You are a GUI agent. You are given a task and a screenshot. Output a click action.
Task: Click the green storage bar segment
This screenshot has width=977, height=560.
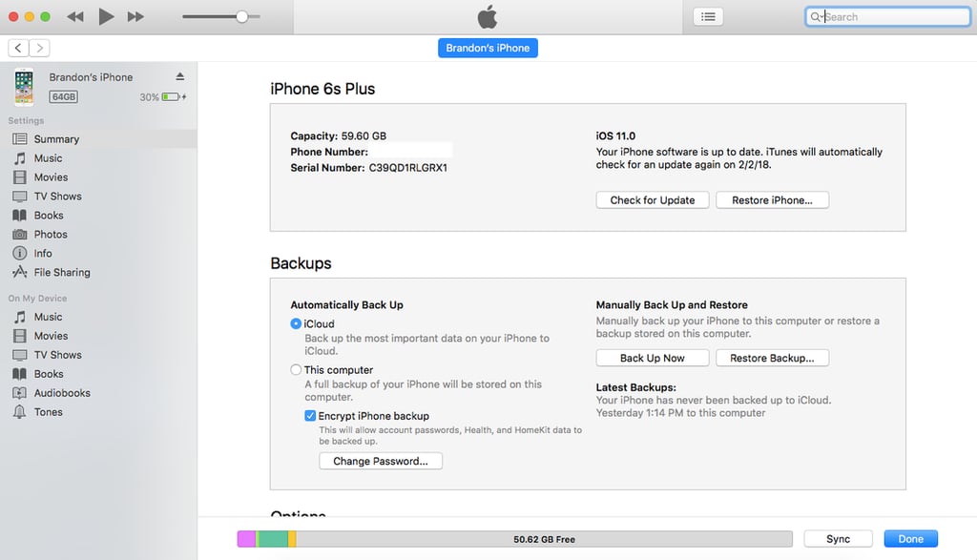point(272,539)
